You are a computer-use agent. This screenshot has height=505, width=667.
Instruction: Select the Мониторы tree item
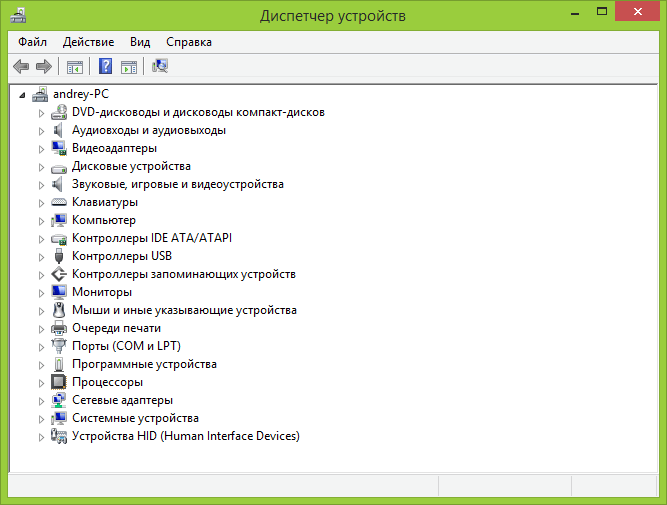coord(102,292)
